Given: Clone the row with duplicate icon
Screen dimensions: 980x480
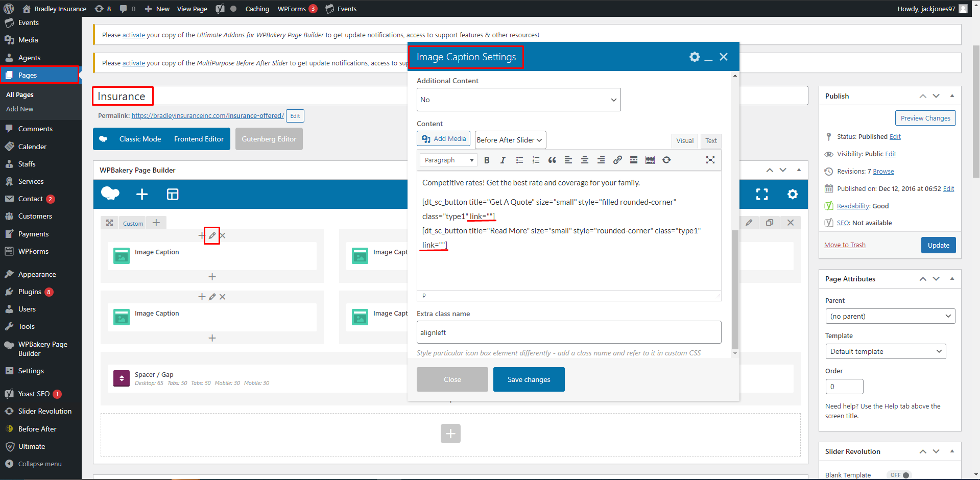Looking at the screenshot, I should click(x=770, y=223).
